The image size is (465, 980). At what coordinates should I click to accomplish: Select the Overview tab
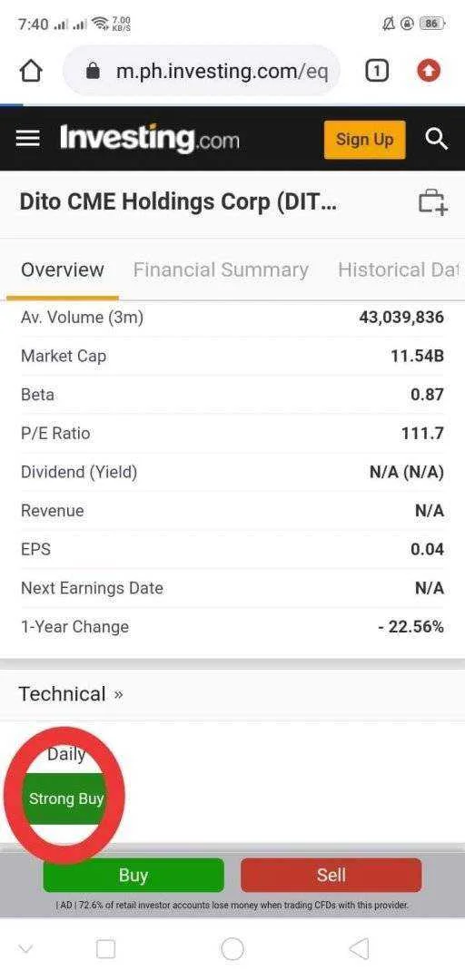click(63, 270)
